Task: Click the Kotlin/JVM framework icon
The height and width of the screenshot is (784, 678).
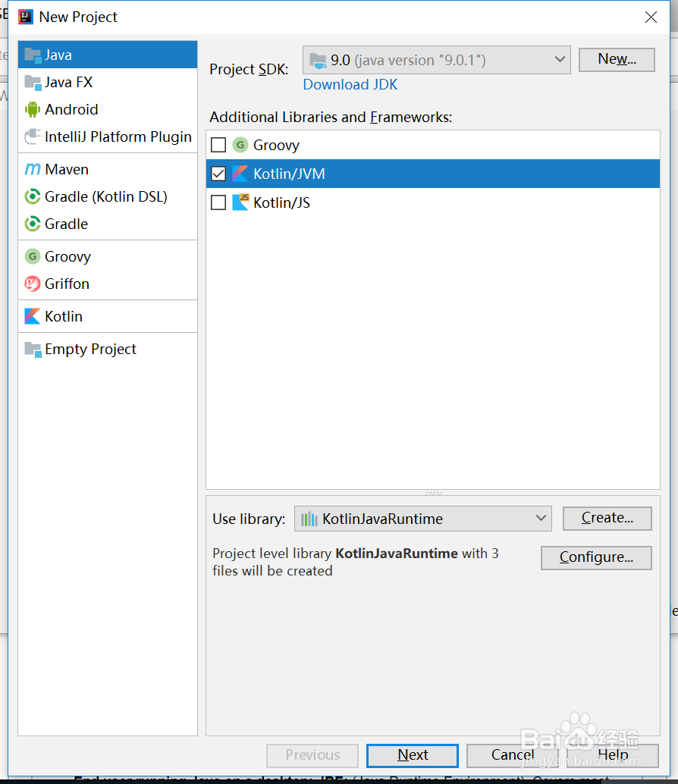Action: (240, 174)
